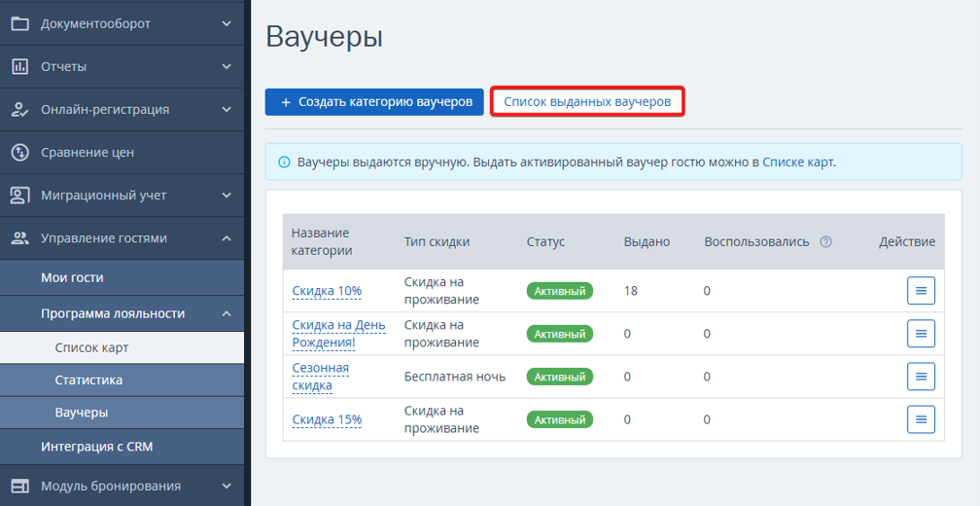This screenshot has width=980, height=506.
Task: Click the Документооборот folder icon
Action: [20, 23]
